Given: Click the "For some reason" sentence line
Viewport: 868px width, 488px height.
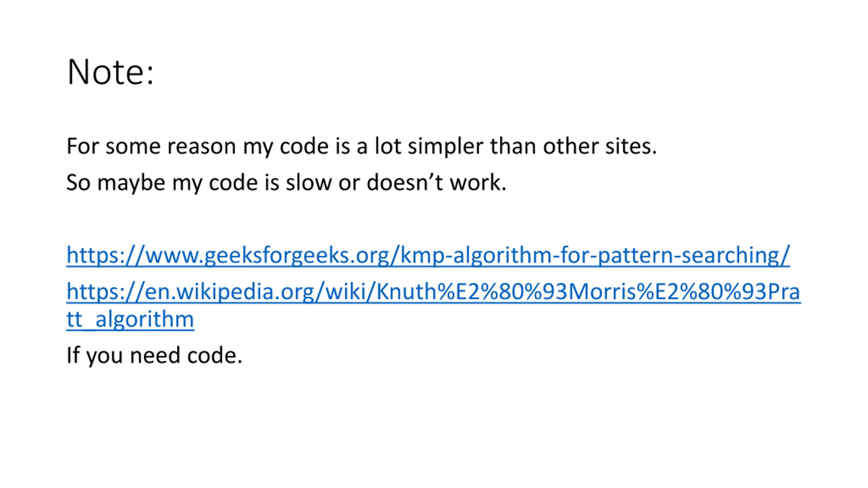Looking at the screenshot, I should coord(361,146).
